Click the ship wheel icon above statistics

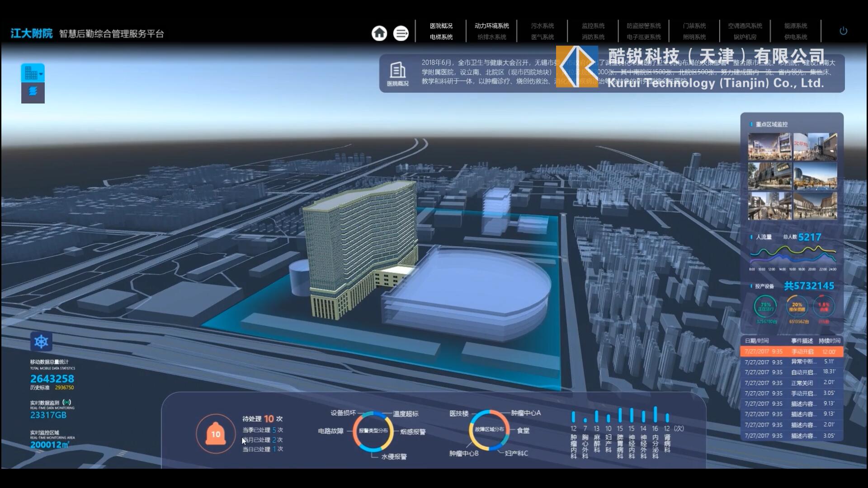coord(41,342)
